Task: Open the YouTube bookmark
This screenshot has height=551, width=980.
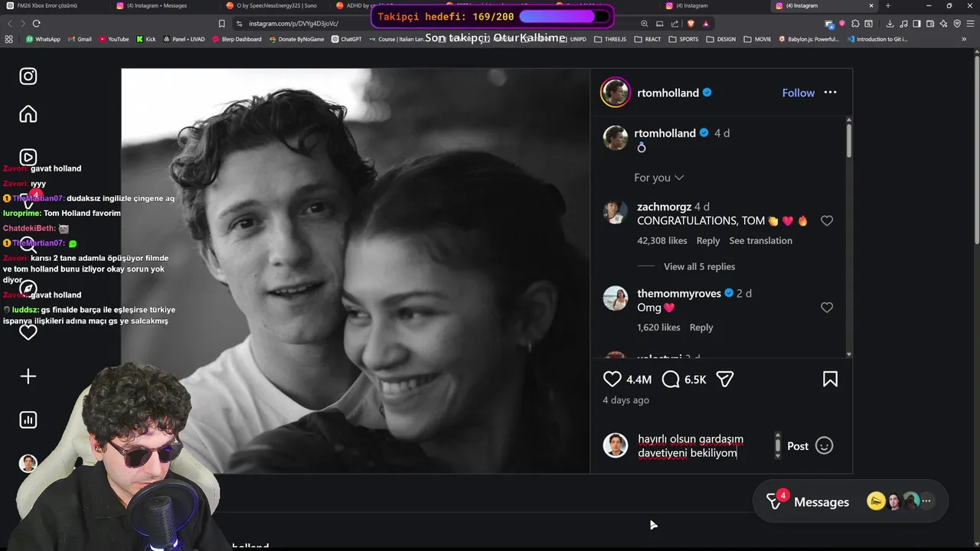Action: 113,39
